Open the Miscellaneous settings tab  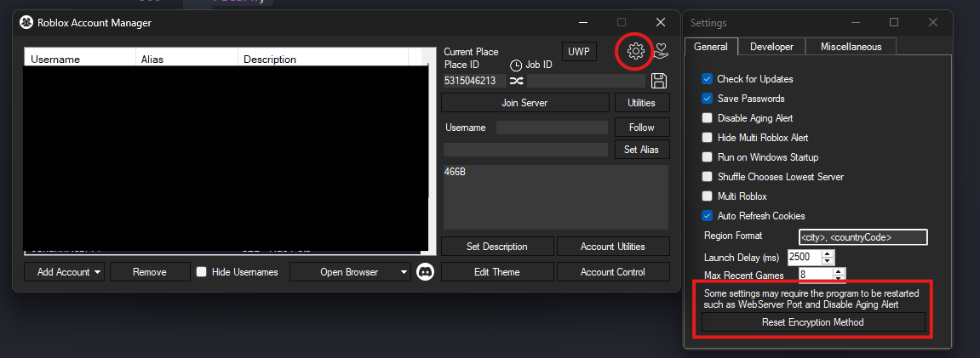point(851,47)
